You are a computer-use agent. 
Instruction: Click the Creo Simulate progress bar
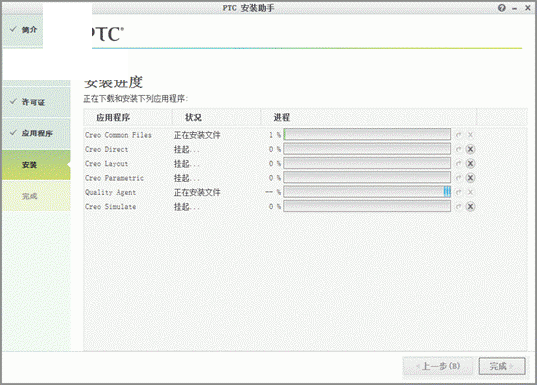[x=367, y=206]
